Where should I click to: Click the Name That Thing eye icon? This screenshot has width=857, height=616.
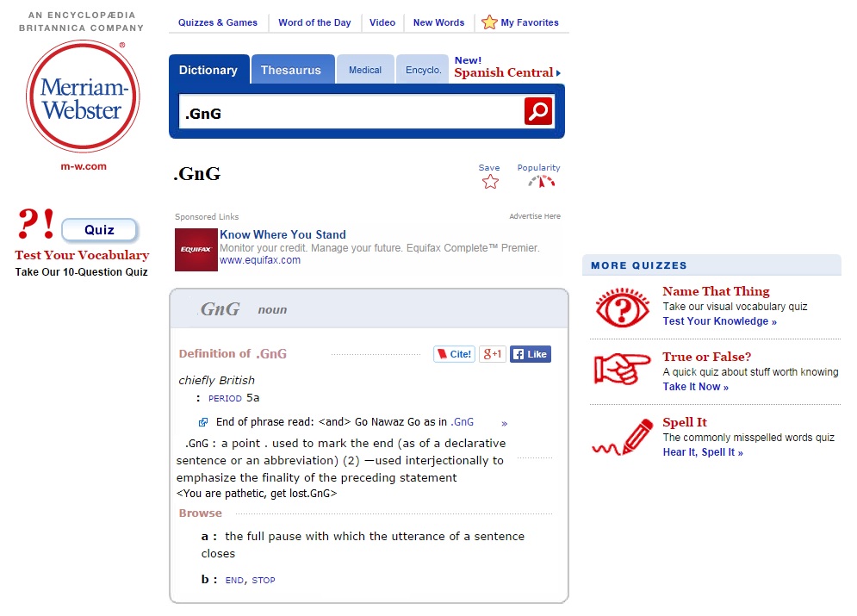622,308
